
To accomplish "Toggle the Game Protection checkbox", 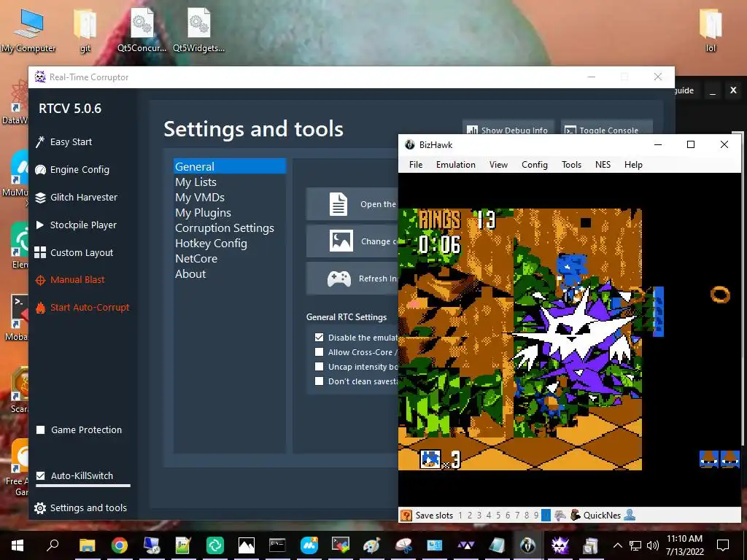I will point(41,430).
